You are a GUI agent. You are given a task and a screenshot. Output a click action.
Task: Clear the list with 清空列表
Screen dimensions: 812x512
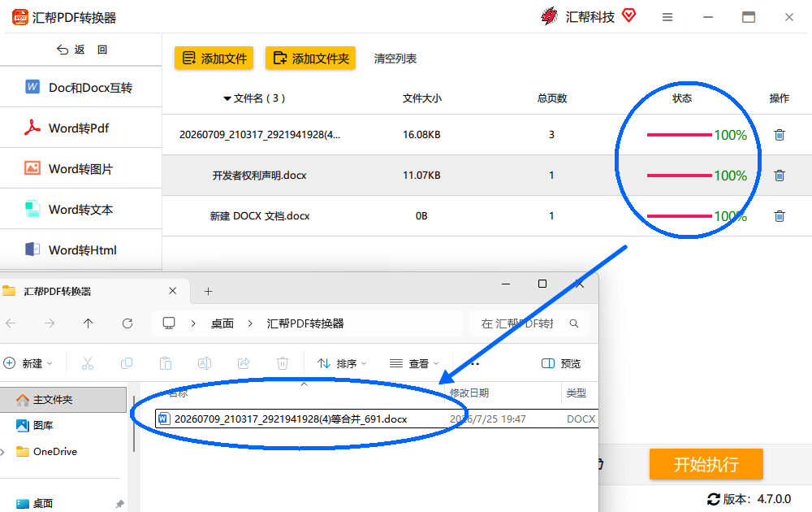pyautogui.click(x=395, y=59)
